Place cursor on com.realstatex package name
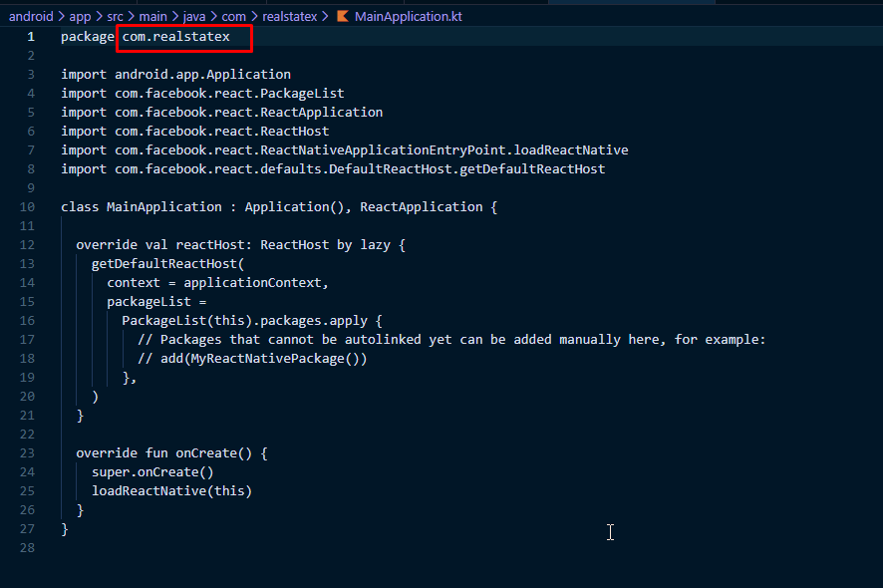The width and height of the screenshot is (883, 588). tap(175, 37)
